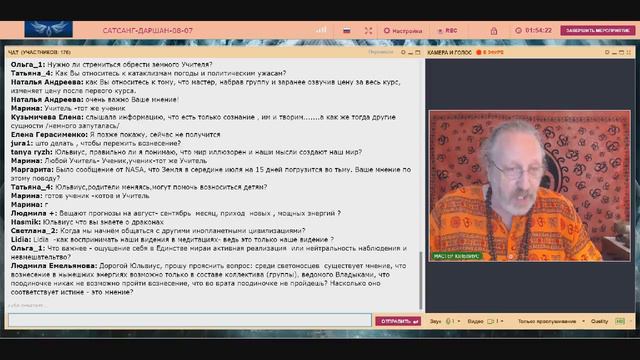Change language via the Russian flag icon
This screenshot has width=640, height=360.
tap(347, 31)
